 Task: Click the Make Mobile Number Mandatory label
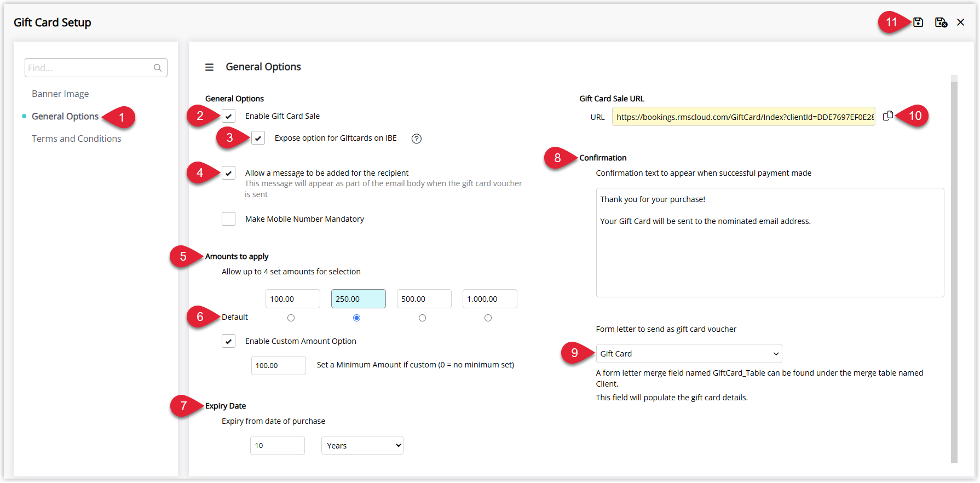[304, 219]
